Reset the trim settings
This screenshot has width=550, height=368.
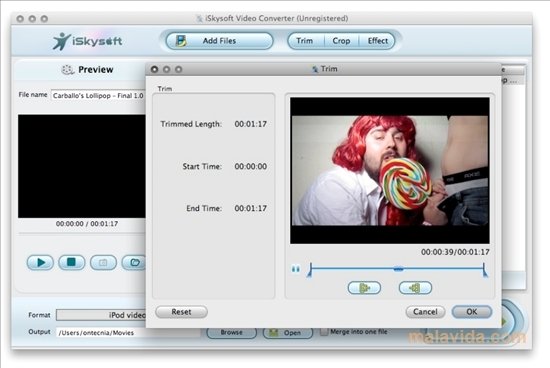(x=181, y=312)
